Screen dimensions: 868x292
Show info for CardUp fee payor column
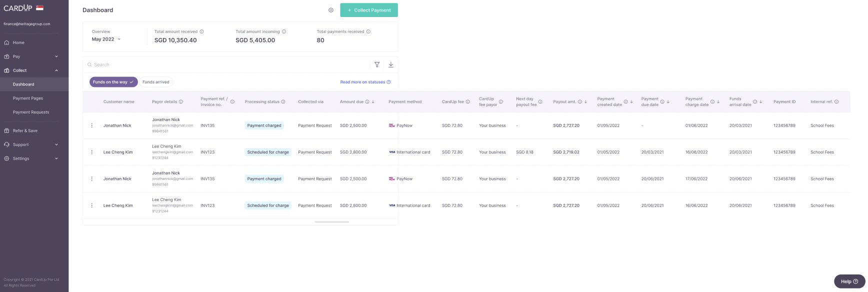[501, 101]
